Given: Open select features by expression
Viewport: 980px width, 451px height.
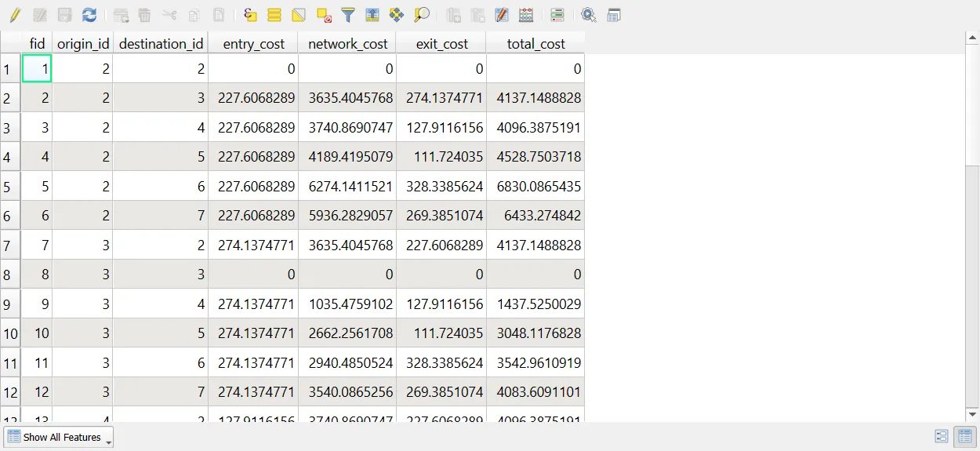Looking at the screenshot, I should 250,15.
